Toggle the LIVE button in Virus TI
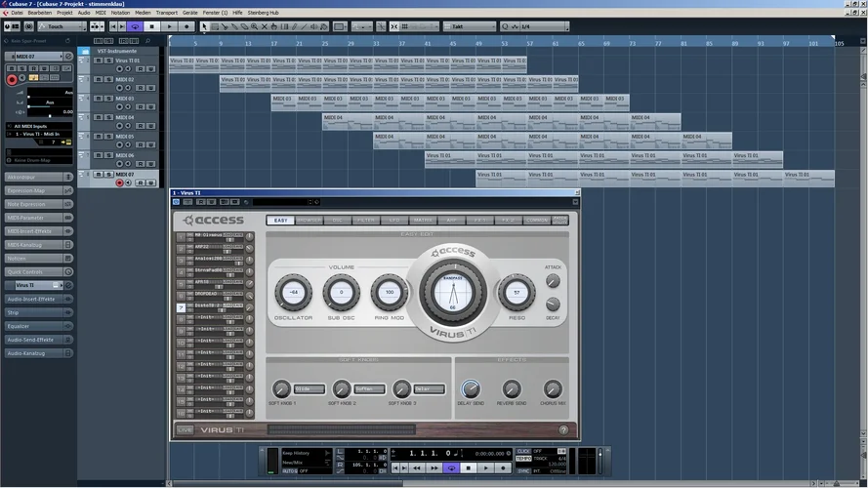This screenshot has width=868, height=488. (x=185, y=429)
